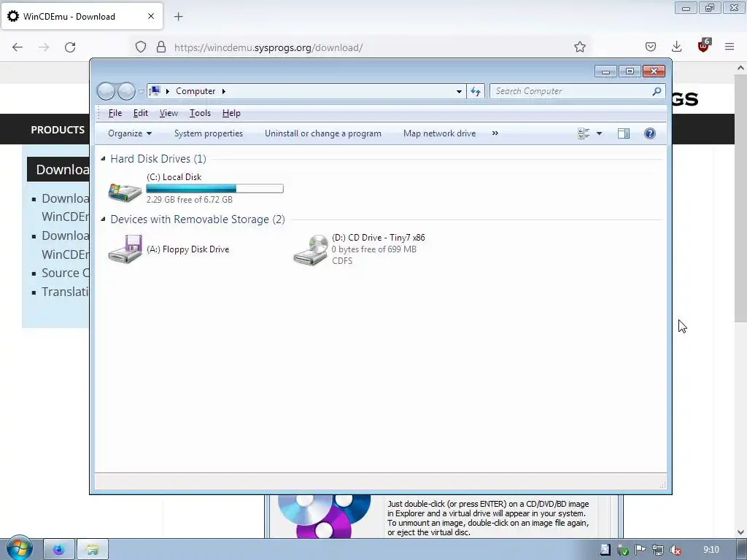Click the webpage scroll up arrow
This screenshot has width=747, height=560.
point(740,68)
